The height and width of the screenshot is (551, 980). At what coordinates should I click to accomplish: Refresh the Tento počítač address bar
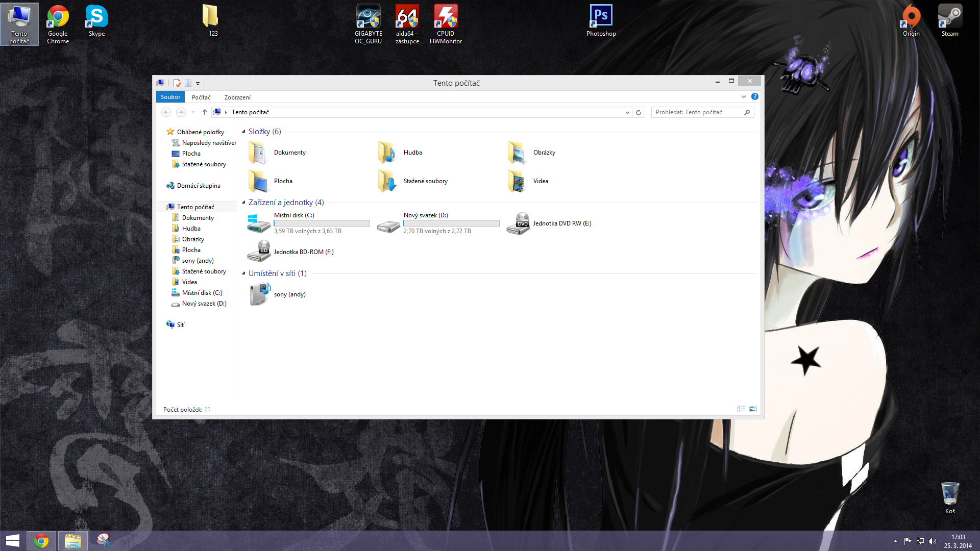click(x=638, y=112)
